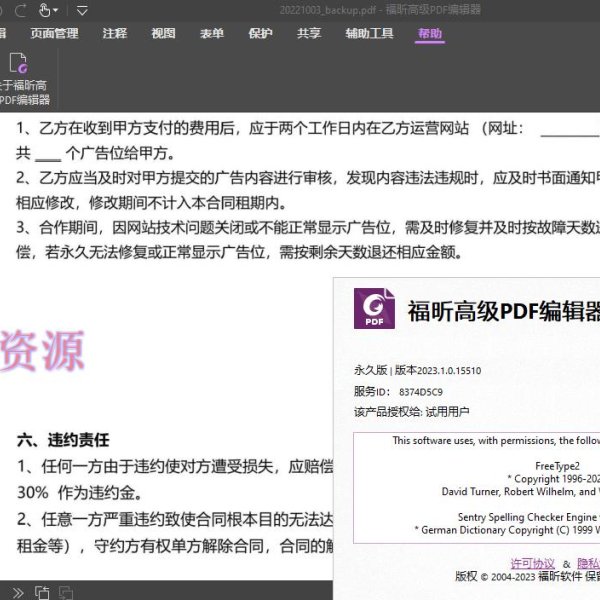
Task: Go to the 保护 tab
Action: click(260, 33)
